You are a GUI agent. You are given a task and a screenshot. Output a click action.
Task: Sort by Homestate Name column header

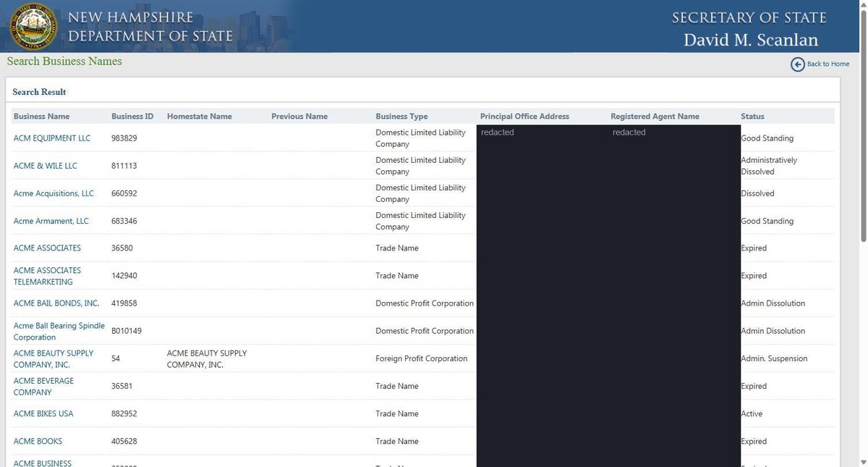click(x=200, y=117)
